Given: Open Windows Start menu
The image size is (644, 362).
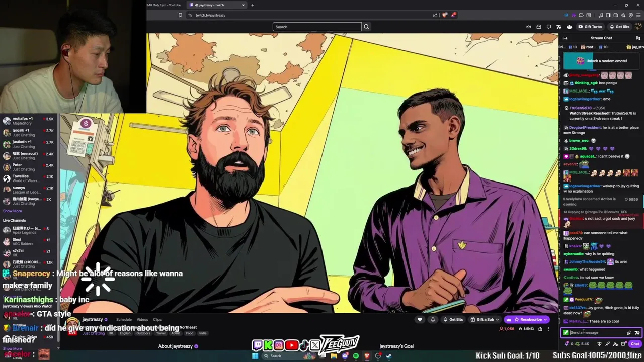Looking at the screenshot, I should tap(255, 356).
